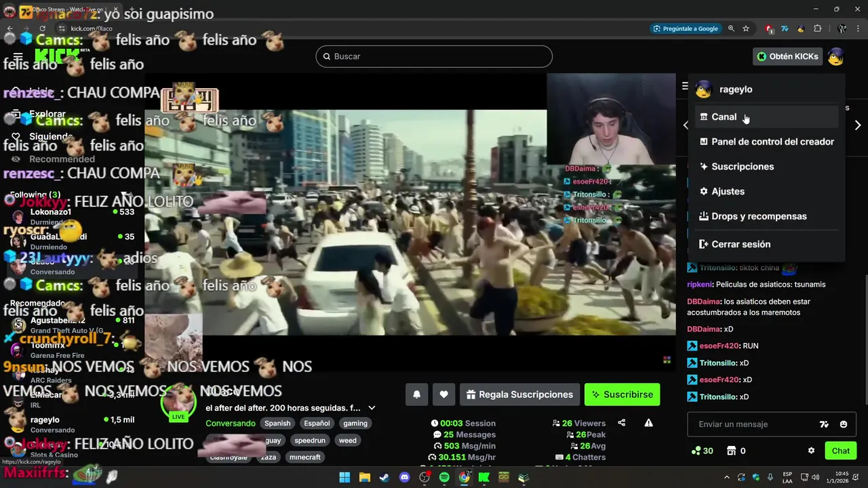Click the notification bell button

(x=417, y=394)
